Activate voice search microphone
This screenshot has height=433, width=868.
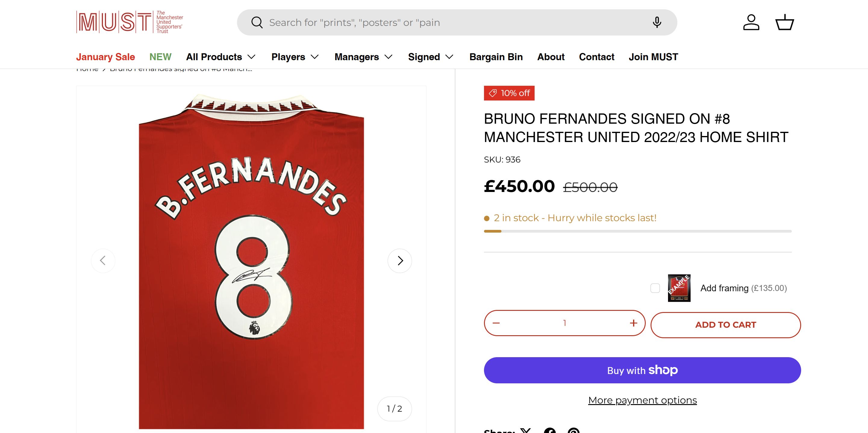(657, 23)
